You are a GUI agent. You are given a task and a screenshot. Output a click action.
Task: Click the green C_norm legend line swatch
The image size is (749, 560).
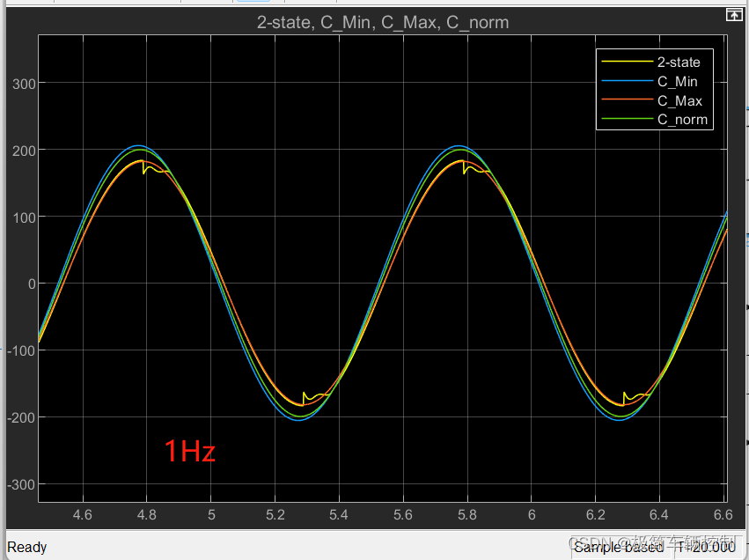(628, 119)
